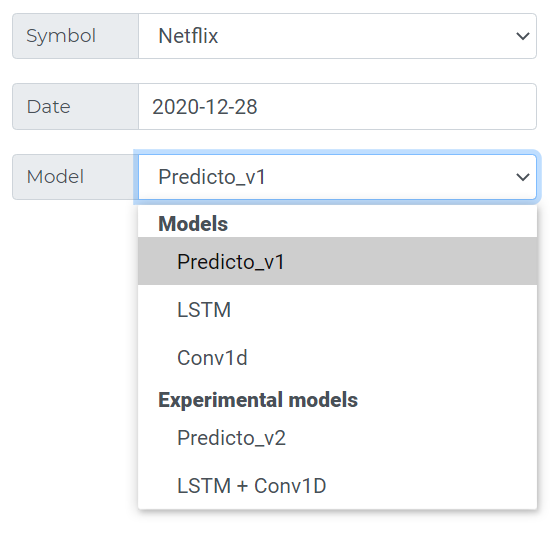The image size is (553, 544).
Task: Click the chevron arrow in Symbol selector
Action: 523,36
